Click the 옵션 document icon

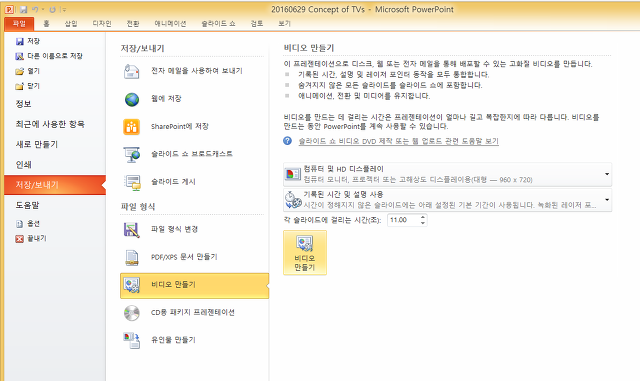(20, 224)
